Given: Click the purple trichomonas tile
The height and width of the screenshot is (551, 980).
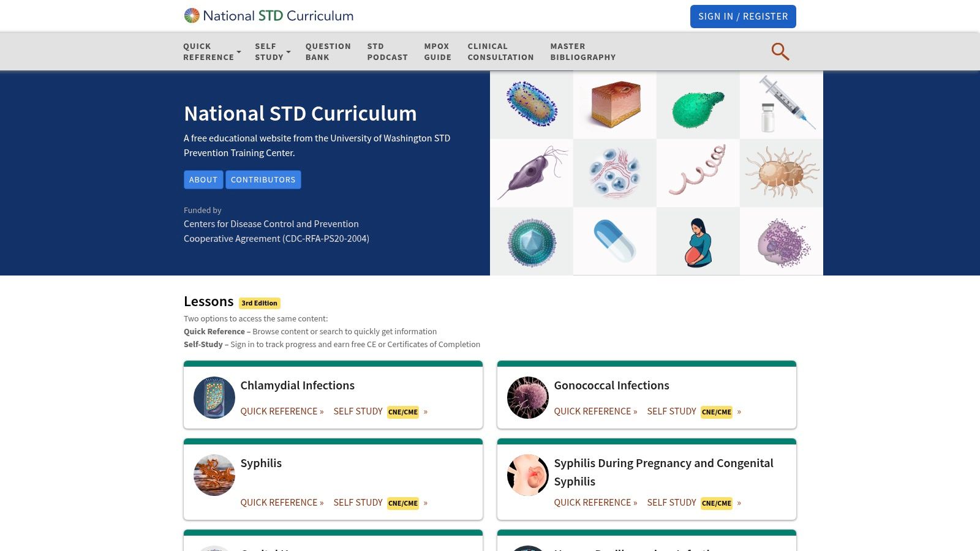Looking at the screenshot, I should click(532, 173).
